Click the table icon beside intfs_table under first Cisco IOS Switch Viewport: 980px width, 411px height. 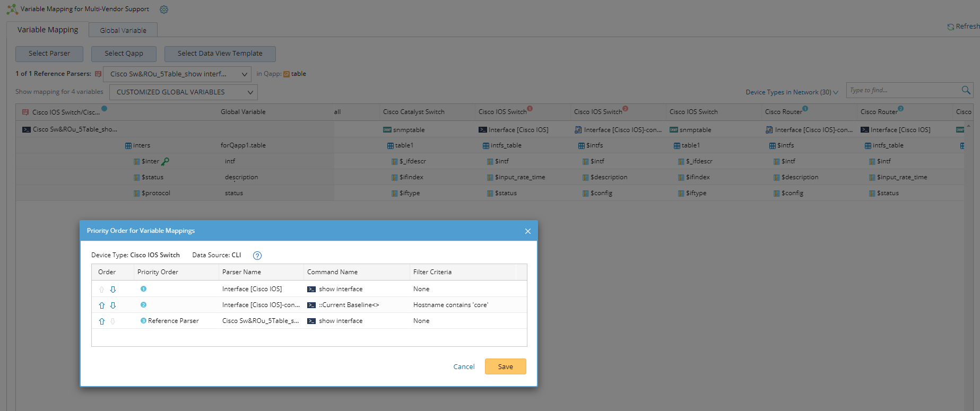(486, 146)
